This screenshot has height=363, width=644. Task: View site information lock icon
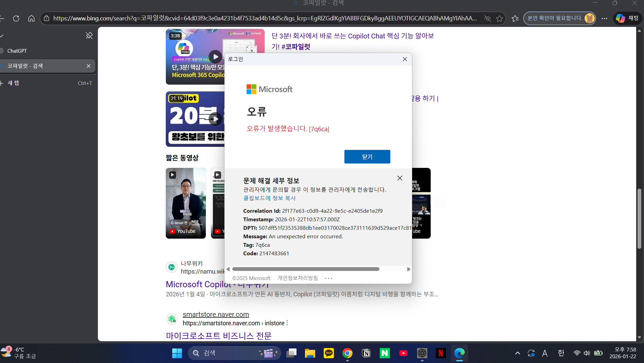coord(47,18)
